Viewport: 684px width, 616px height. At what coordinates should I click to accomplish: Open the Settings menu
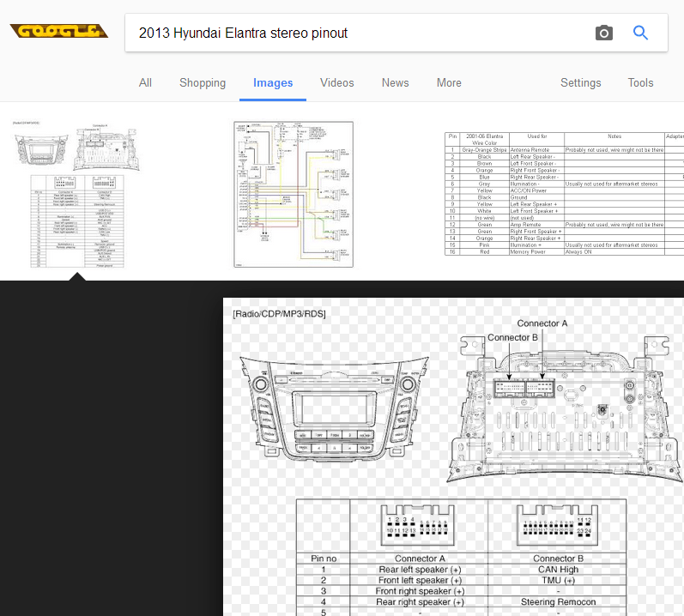pyautogui.click(x=581, y=83)
